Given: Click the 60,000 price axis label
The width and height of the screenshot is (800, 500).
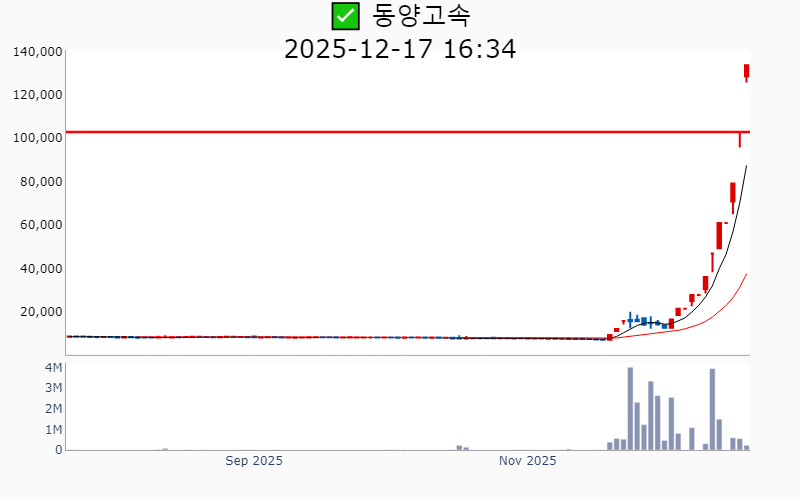Looking at the screenshot, I should 43,225.
